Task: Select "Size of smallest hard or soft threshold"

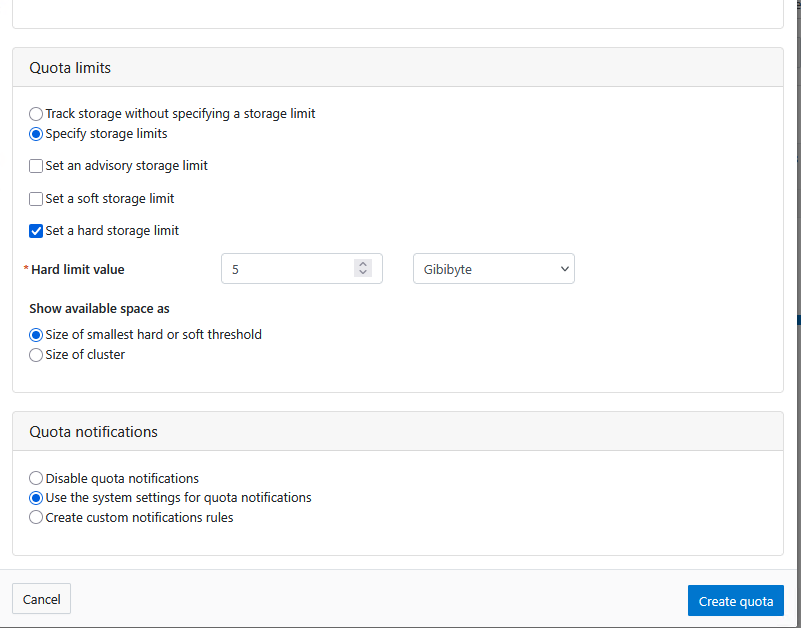Action: [36, 334]
